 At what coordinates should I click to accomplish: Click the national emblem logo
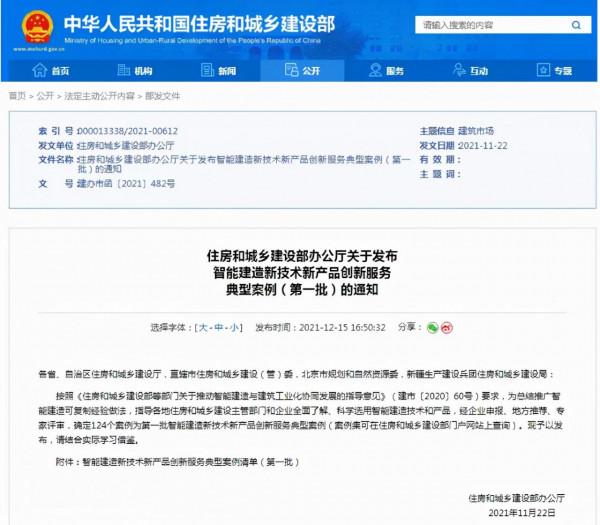click(x=37, y=27)
